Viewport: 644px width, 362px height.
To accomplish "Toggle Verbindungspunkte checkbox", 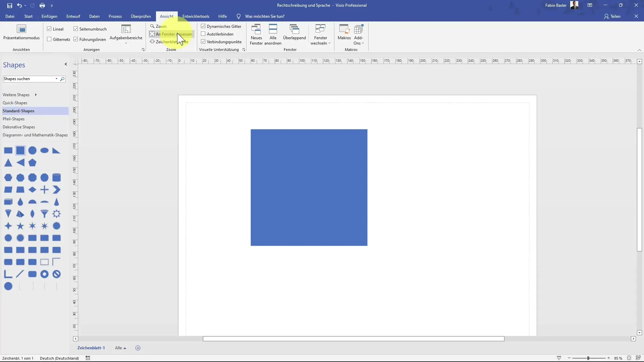I will pyautogui.click(x=203, y=42).
